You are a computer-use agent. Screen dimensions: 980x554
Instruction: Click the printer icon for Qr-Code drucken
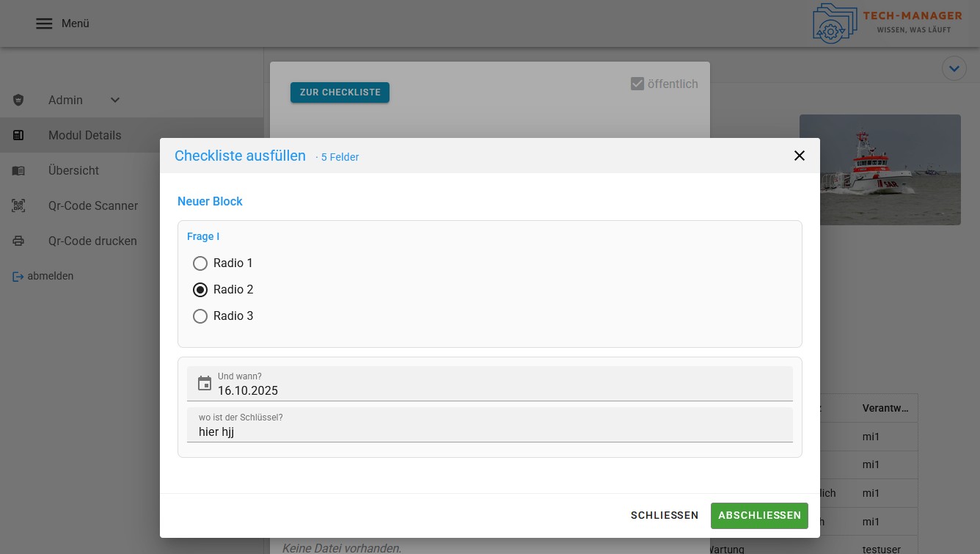[18, 241]
